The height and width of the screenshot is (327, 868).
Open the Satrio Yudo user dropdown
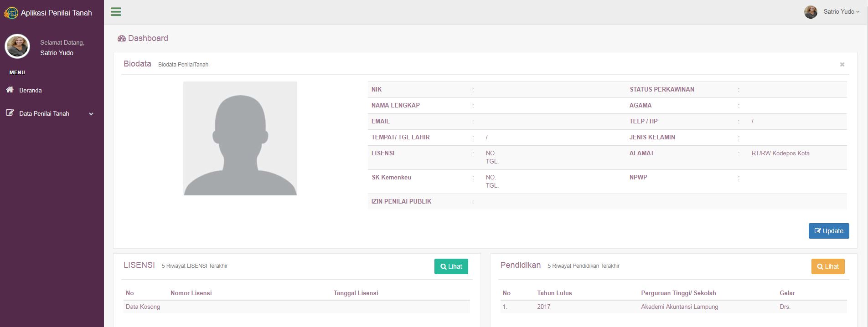coord(841,12)
